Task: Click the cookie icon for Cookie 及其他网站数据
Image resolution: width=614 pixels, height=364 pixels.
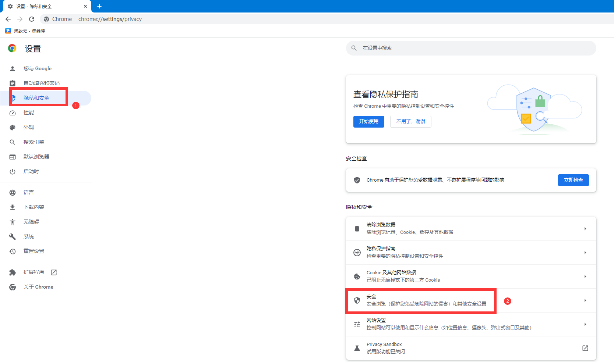Action: coord(357,276)
